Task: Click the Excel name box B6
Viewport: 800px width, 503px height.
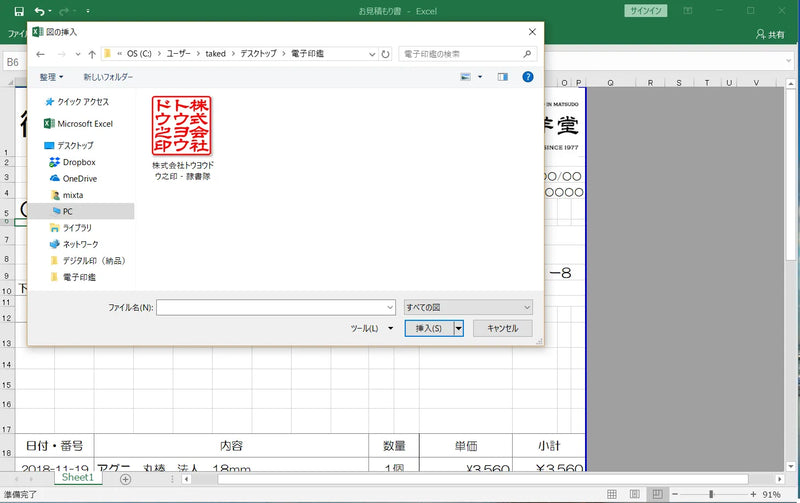Action: (x=14, y=62)
